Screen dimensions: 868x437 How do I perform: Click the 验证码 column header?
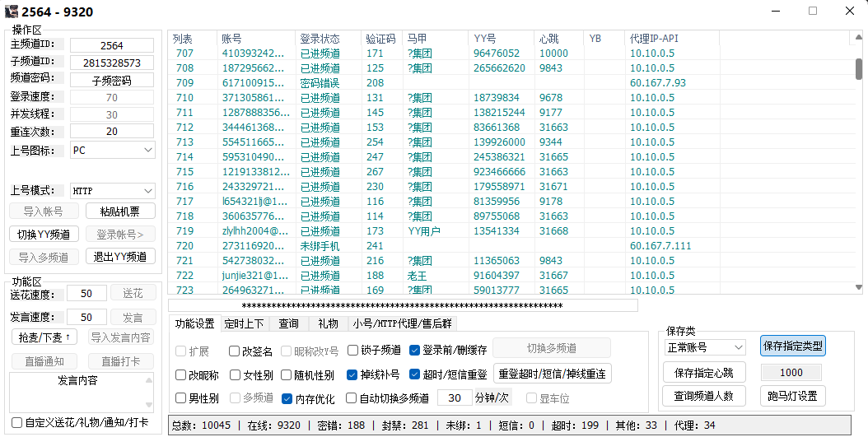[382, 39]
